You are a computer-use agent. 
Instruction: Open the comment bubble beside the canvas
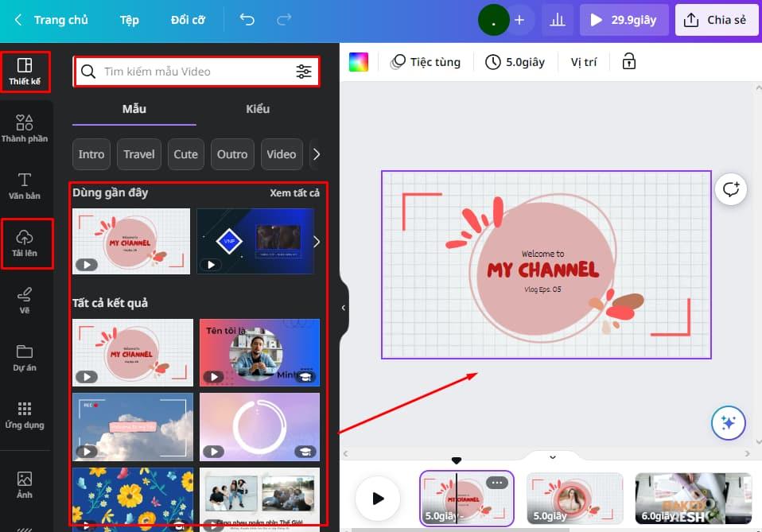coord(731,189)
